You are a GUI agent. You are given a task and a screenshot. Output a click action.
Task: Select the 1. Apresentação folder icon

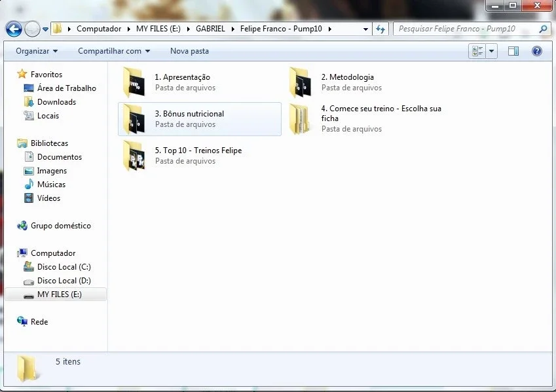click(x=134, y=82)
